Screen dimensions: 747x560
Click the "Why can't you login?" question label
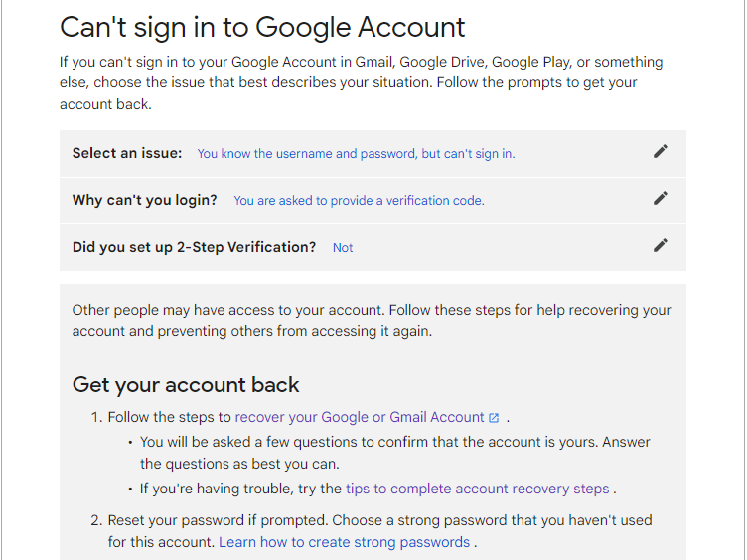pyautogui.click(x=145, y=200)
